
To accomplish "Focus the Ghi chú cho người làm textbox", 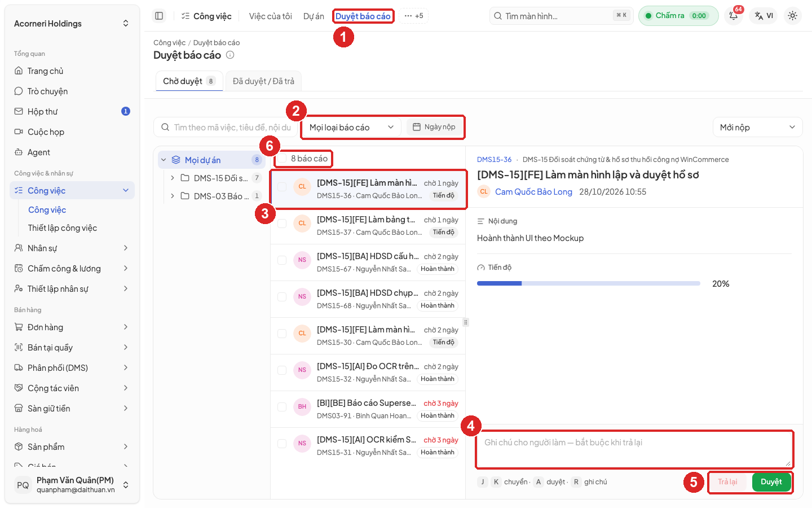I will point(634,449).
